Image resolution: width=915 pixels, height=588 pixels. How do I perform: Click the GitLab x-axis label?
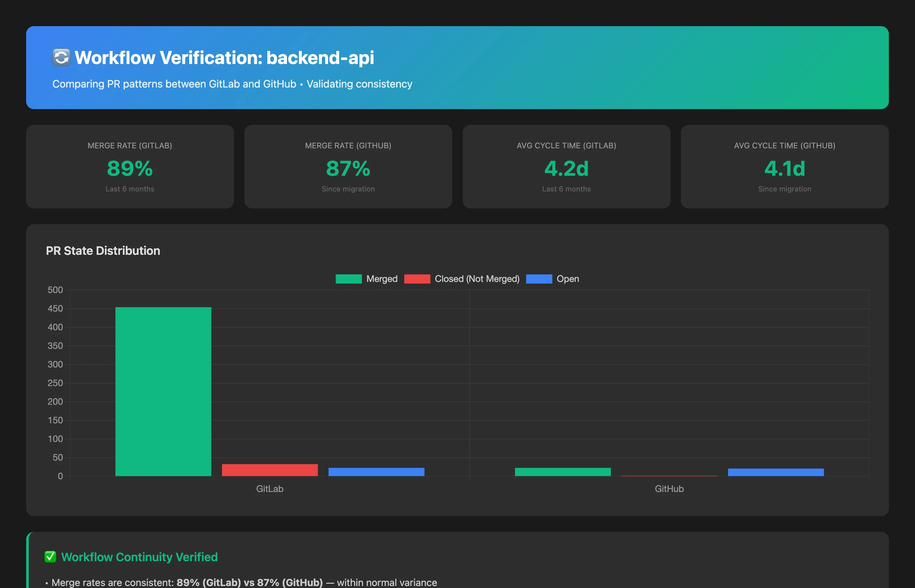pyautogui.click(x=270, y=489)
